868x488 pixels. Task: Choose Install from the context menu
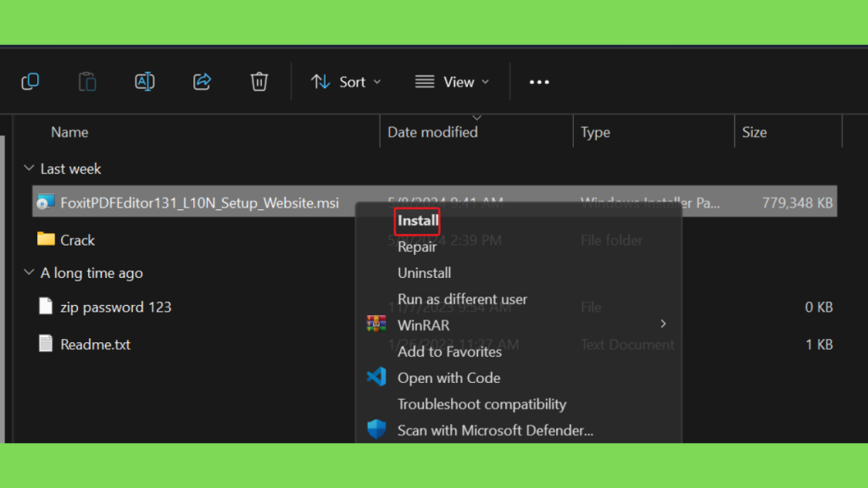[x=417, y=221]
